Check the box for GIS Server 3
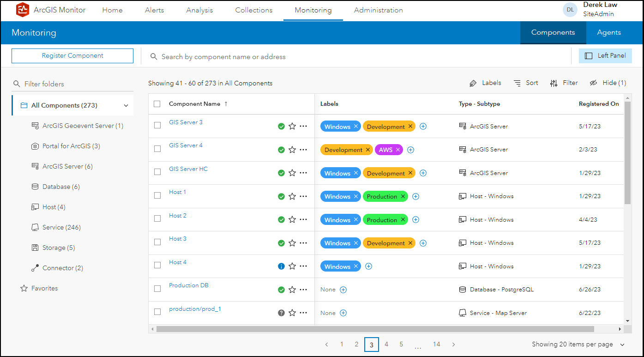 157,125
